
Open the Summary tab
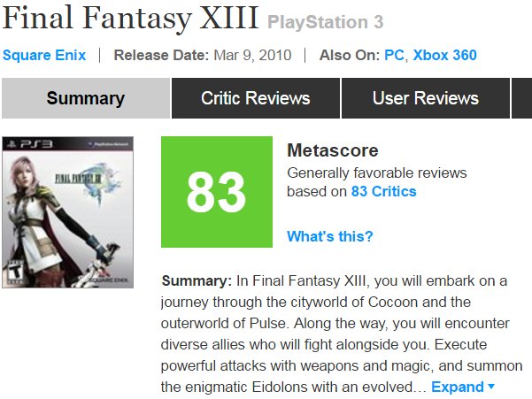(86, 98)
